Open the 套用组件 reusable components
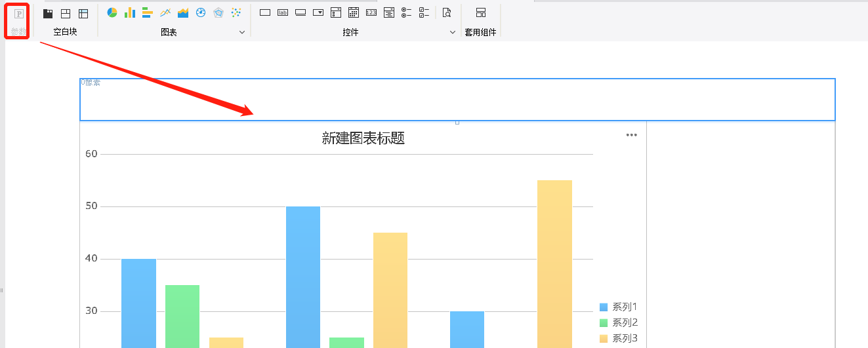This screenshot has width=868, height=348. pyautogui.click(x=481, y=12)
